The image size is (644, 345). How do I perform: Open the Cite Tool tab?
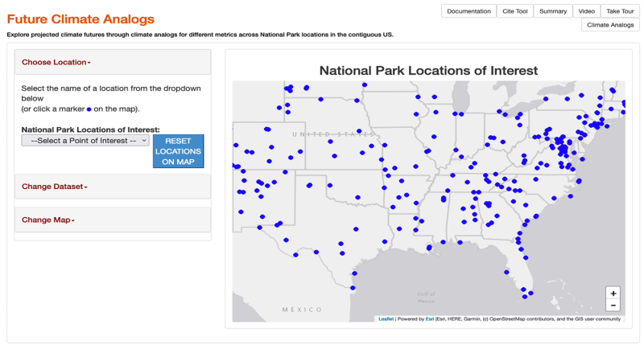(515, 11)
